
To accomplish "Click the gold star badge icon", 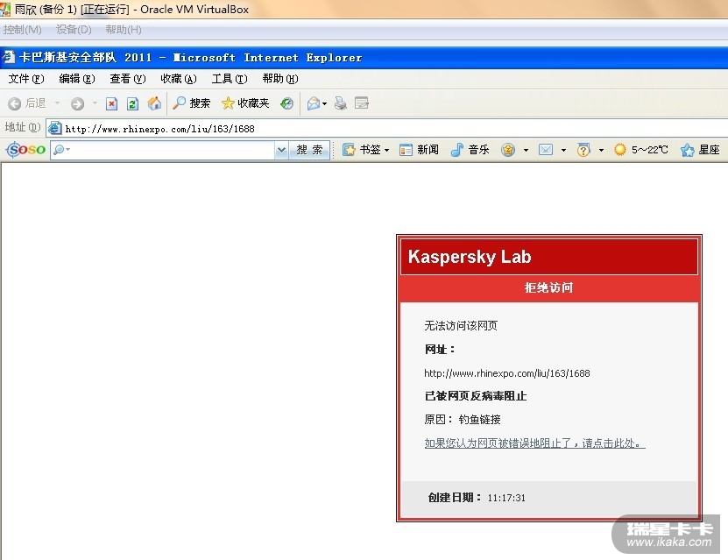I will tap(508, 150).
